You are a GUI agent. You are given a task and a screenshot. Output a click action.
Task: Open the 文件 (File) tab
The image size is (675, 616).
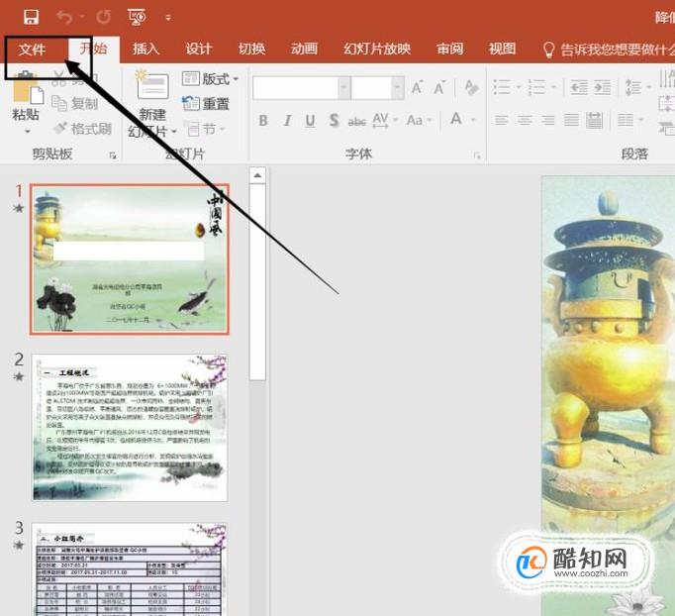pyautogui.click(x=32, y=50)
